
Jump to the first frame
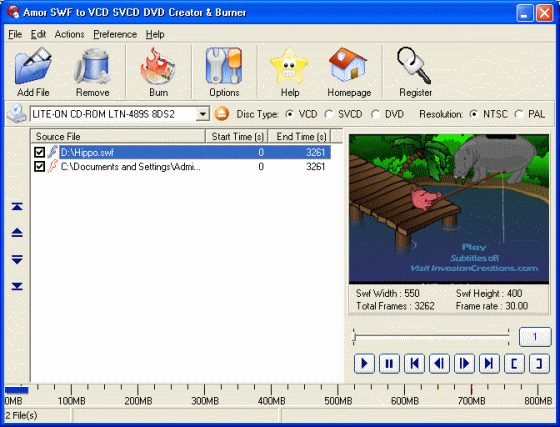pyautogui.click(x=414, y=363)
